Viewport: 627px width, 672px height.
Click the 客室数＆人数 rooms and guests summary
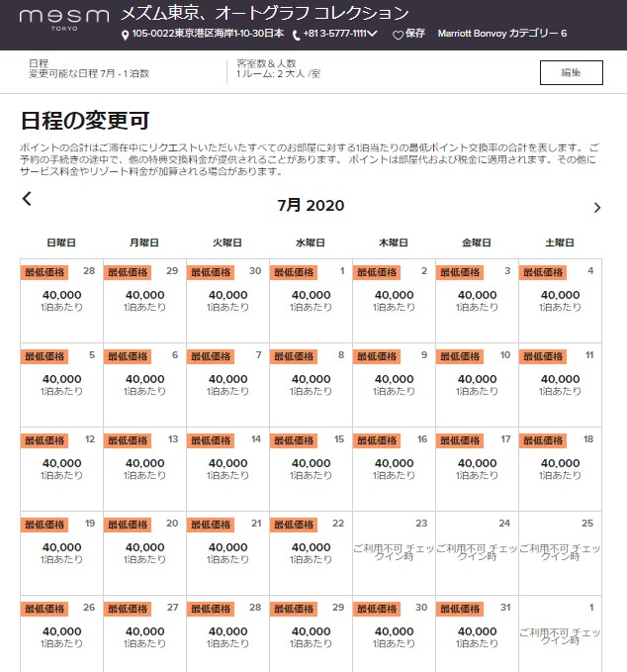click(278, 68)
